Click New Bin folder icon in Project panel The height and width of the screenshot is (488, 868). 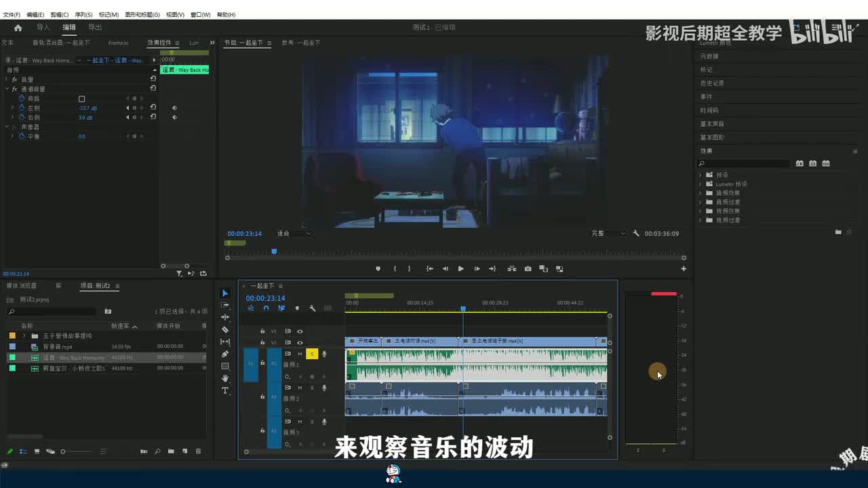tap(171, 451)
